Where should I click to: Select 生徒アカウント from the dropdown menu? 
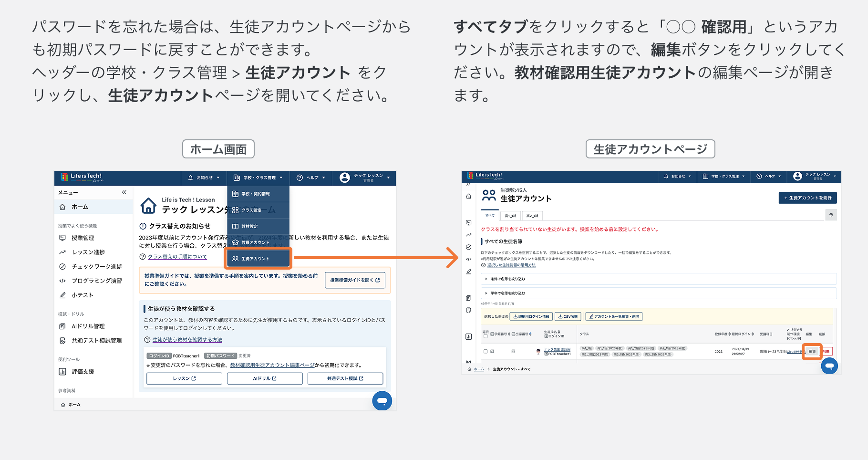[x=258, y=259]
